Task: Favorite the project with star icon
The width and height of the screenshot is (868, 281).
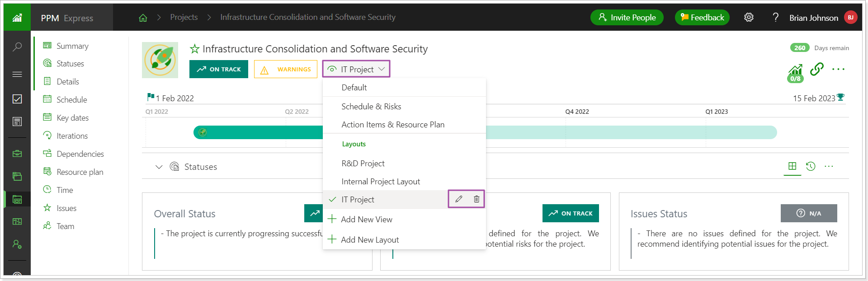Action: [194, 49]
